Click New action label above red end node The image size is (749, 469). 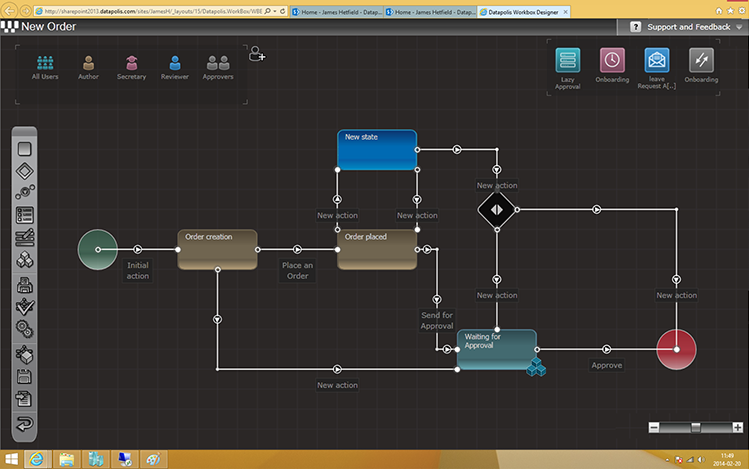pyautogui.click(x=676, y=295)
